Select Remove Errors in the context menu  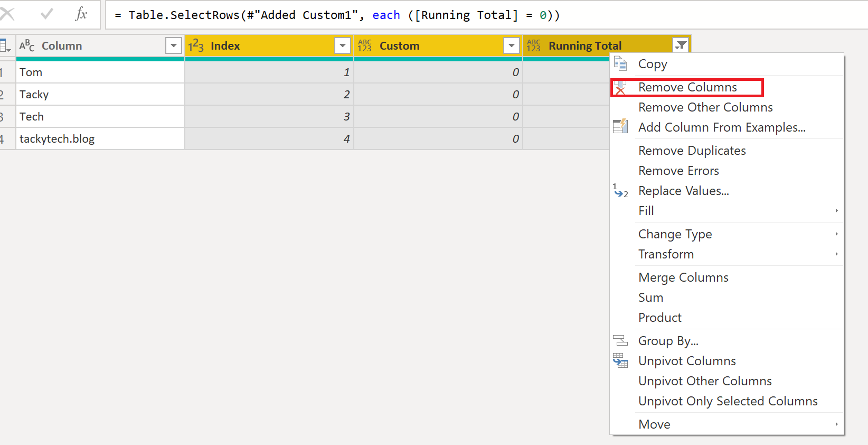(x=678, y=171)
